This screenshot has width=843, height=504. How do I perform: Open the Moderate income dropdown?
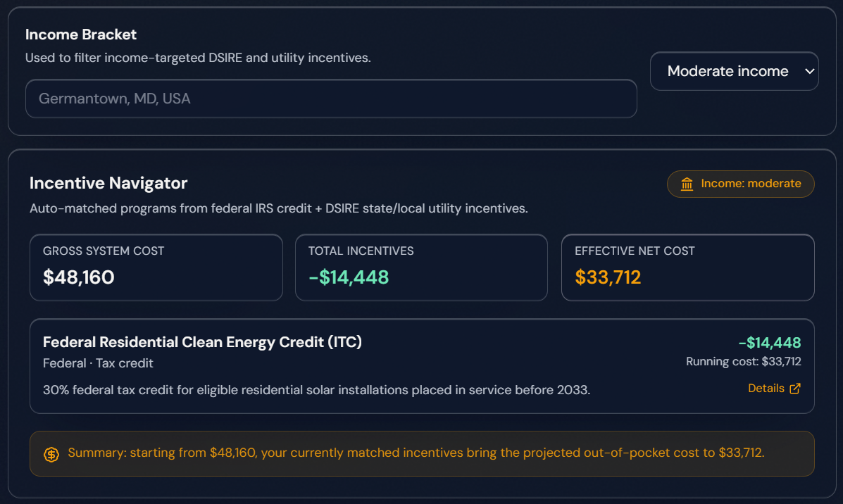click(x=734, y=71)
